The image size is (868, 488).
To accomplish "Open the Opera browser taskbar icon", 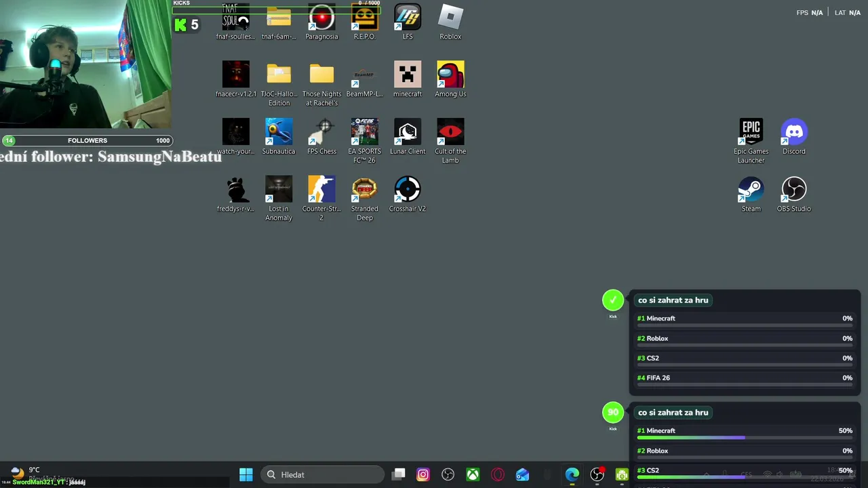I will (497, 474).
